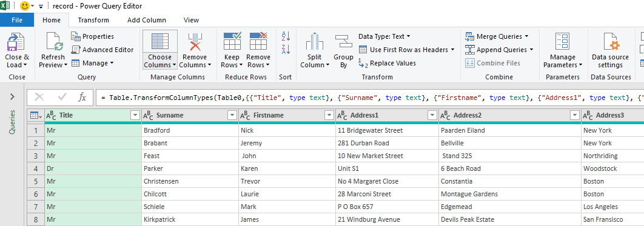Switch to the Transform tab

point(93,20)
